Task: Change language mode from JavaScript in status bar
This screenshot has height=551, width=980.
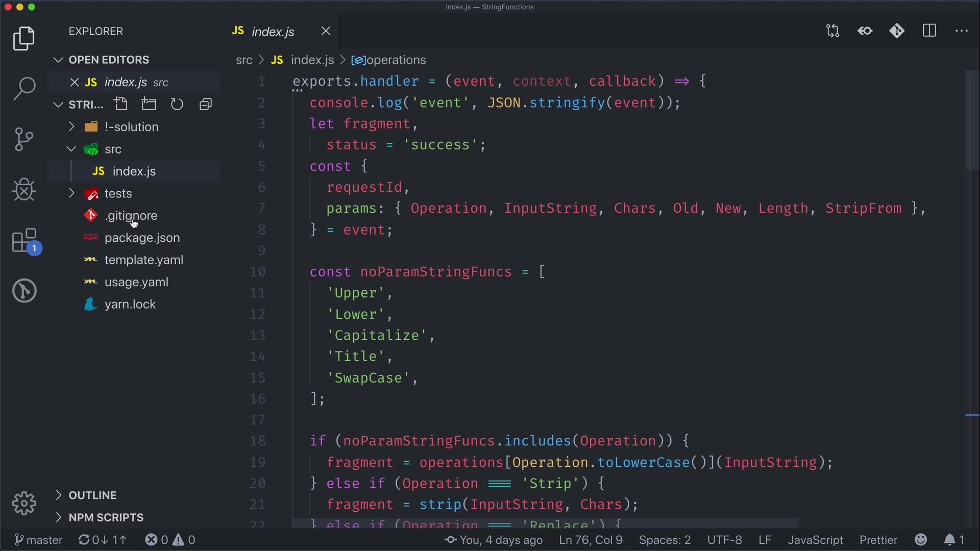Action: pyautogui.click(x=815, y=540)
